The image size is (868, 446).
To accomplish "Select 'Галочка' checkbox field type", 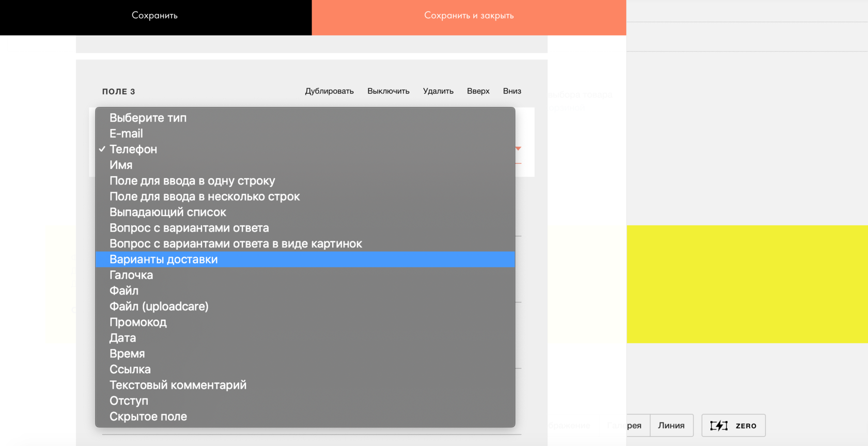I will [131, 275].
